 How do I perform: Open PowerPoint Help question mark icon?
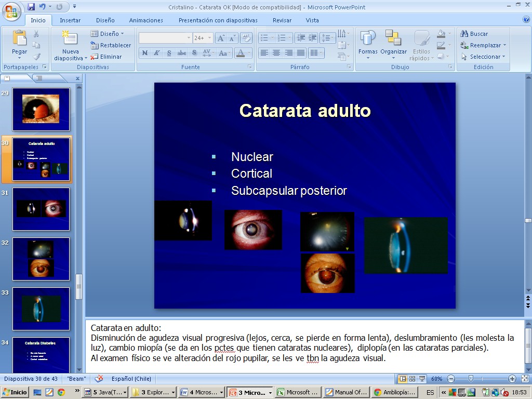coord(526,20)
